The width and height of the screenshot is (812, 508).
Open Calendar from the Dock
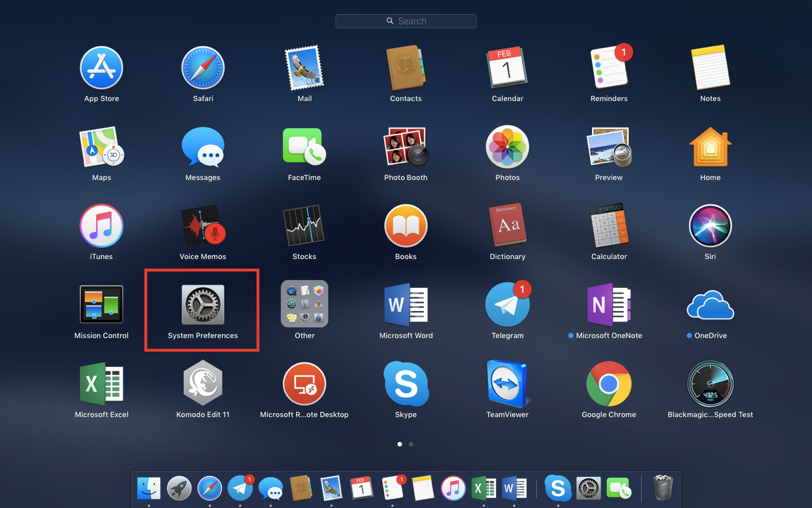click(x=361, y=488)
